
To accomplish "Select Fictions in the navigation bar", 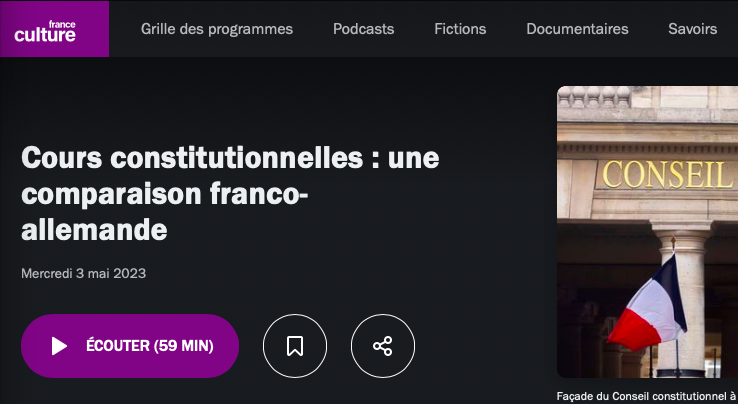I will [460, 29].
